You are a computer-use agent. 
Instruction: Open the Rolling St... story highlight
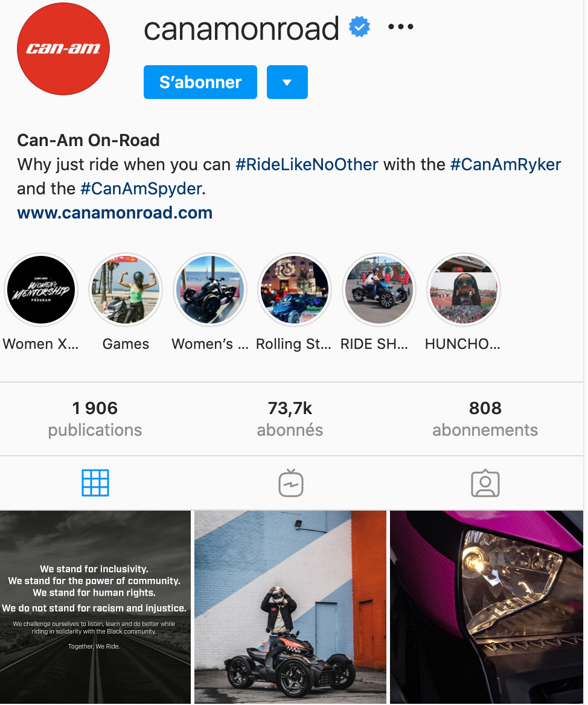coord(295,290)
